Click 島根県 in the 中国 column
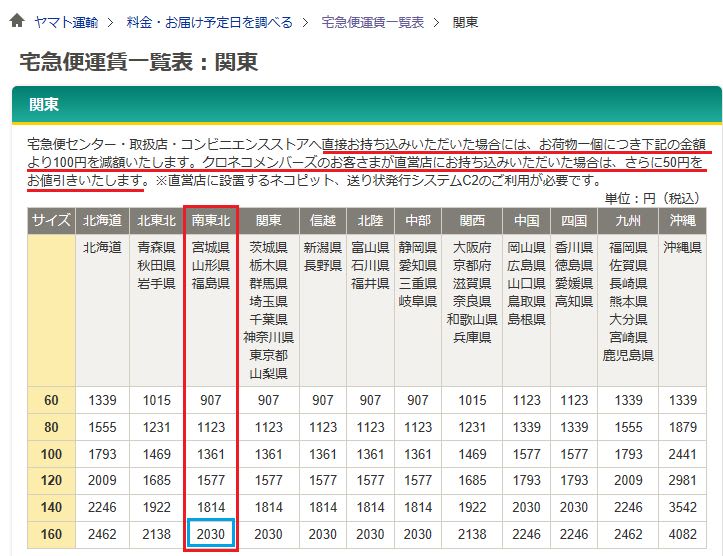 tap(527, 319)
